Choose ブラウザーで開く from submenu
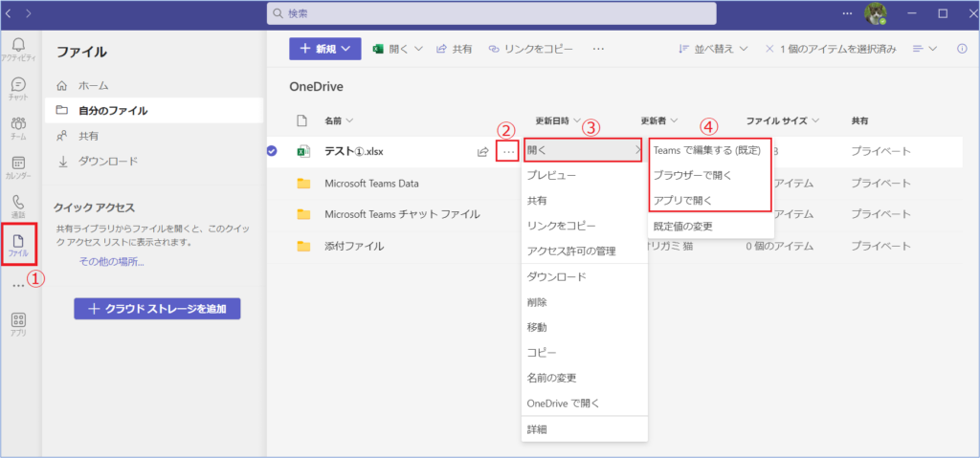Screen dimensions: 980x458 tap(691, 176)
